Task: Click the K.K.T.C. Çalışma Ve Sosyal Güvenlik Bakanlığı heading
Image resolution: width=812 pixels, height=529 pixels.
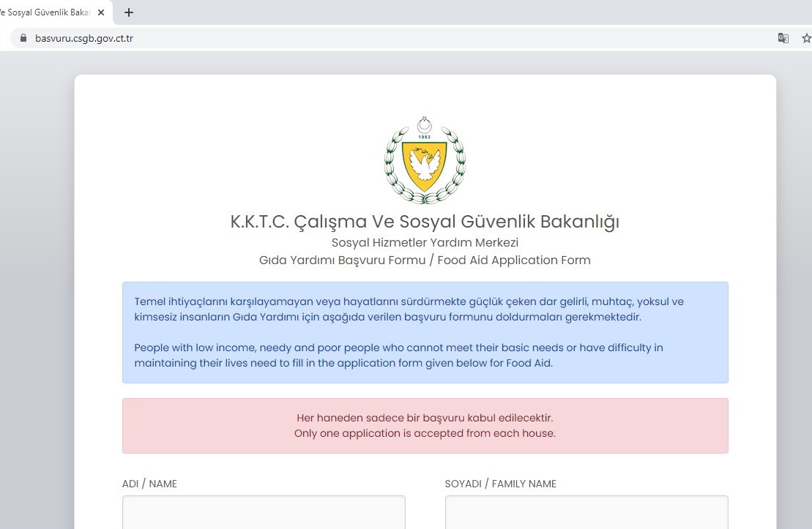Action: (425, 222)
